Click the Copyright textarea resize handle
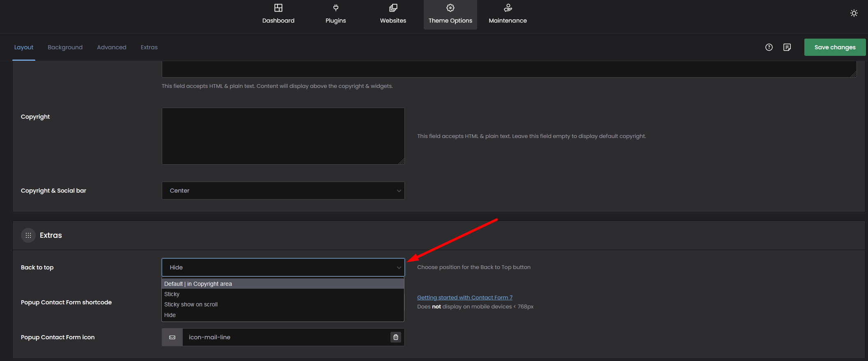868x361 pixels. tap(402, 161)
